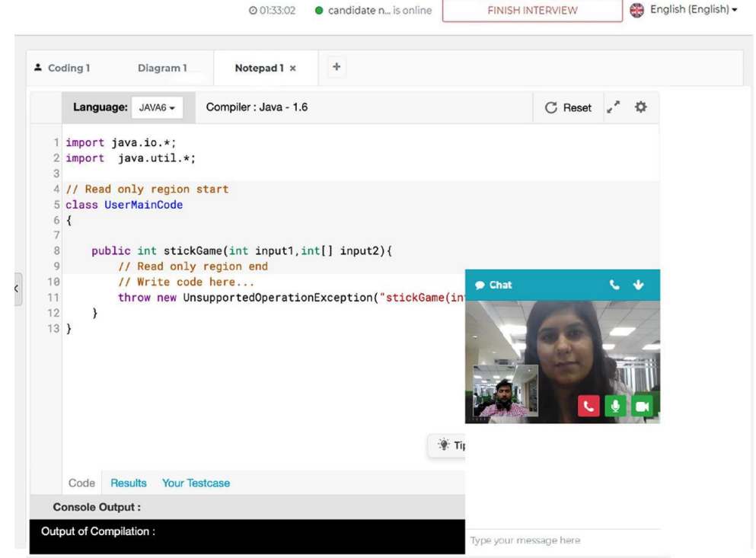Open the Tip lightbulb
756x558 pixels.
point(444,445)
